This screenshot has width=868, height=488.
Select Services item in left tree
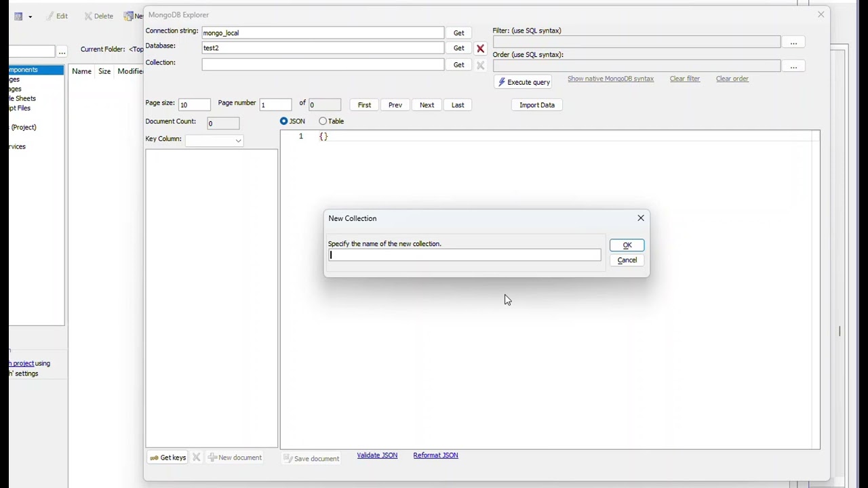pos(18,146)
